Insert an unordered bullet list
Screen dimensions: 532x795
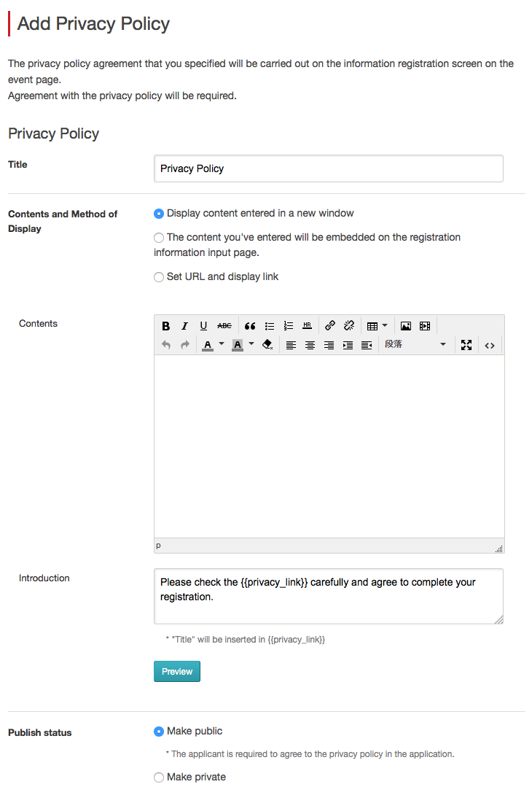[x=269, y=325]
